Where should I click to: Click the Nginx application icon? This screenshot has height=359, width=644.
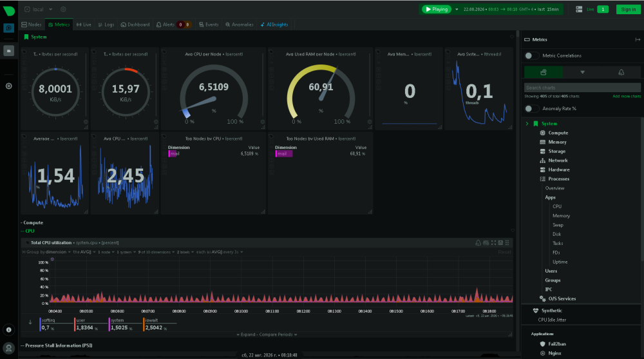542,353
